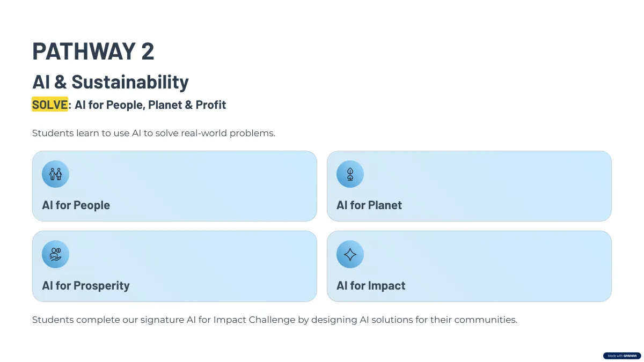The image size is (644, 362).
Task: Click the two-people icon above AI for People
Action: (55, 174)
